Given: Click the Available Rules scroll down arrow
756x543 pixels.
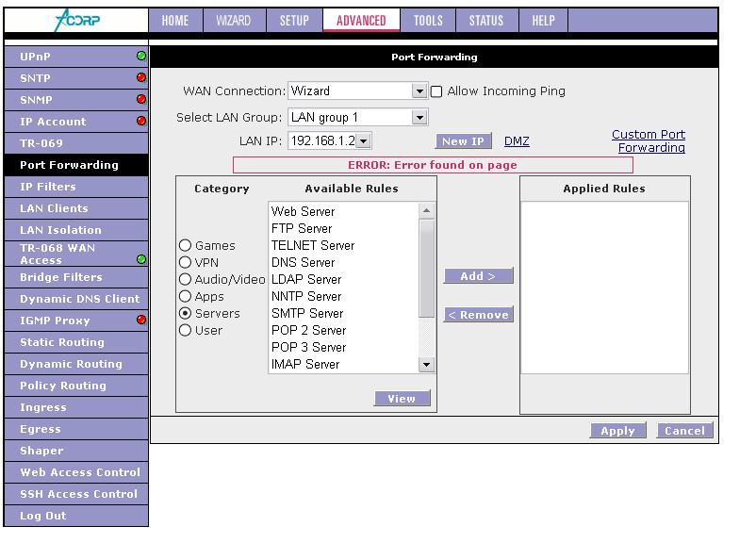Looking at the screenshot, I should 426,365.
